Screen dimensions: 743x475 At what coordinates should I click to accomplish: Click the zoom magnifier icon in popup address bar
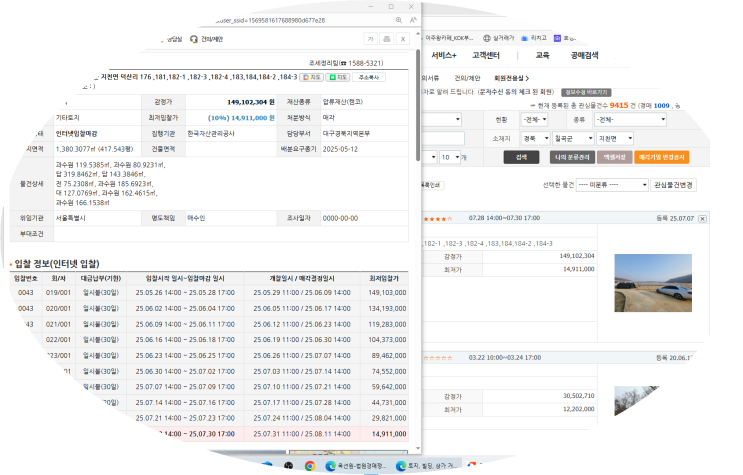pyautogui.click(x=399, y=20)
